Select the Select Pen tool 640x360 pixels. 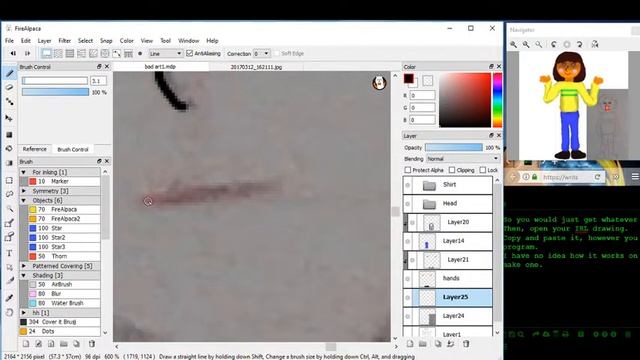tap(9, 223)
